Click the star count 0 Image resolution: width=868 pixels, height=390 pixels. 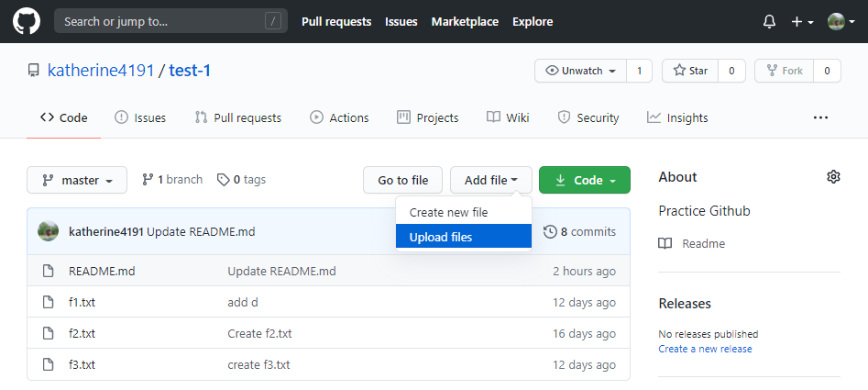pyautogui.click(x=731, y=71)
